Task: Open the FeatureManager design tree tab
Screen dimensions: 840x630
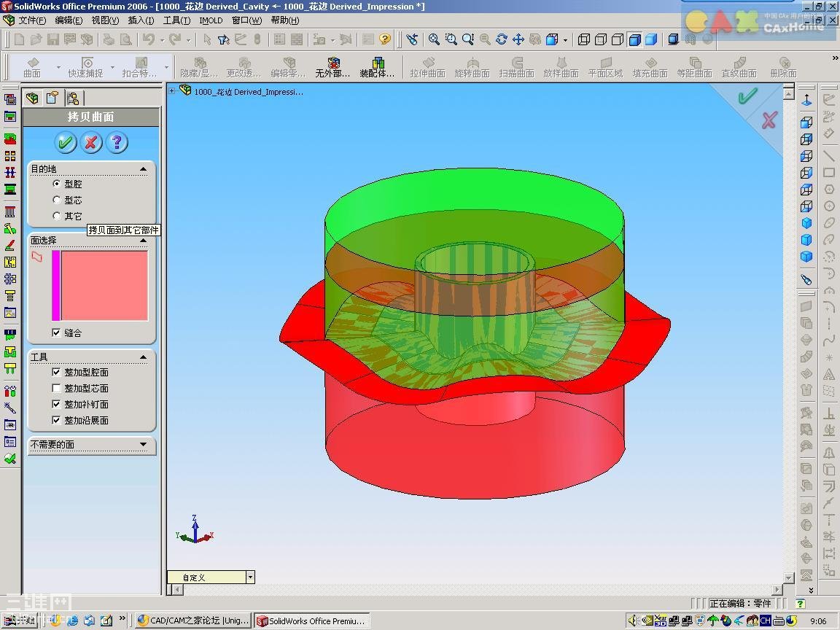Action: (x=32, y=98)
